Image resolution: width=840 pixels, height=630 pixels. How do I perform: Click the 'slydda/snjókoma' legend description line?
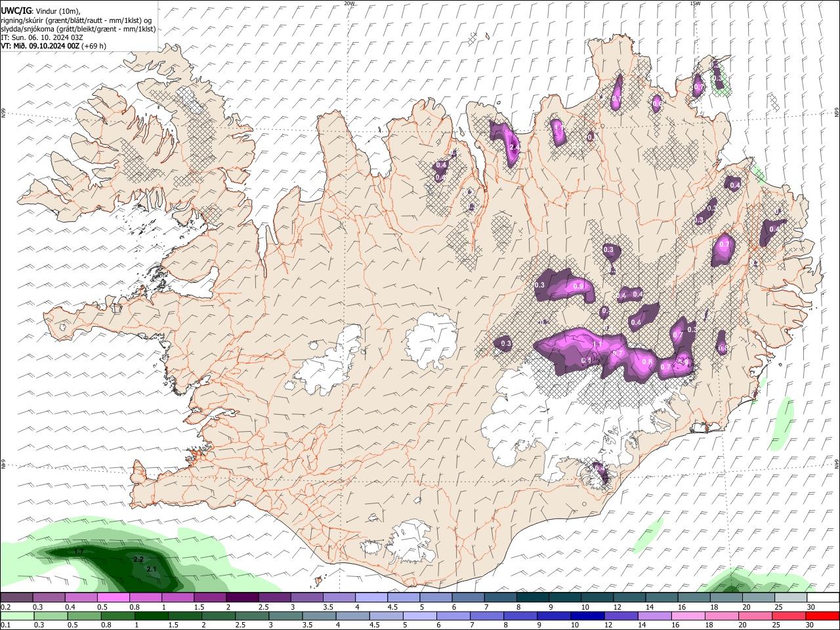[x=78, y=29]
